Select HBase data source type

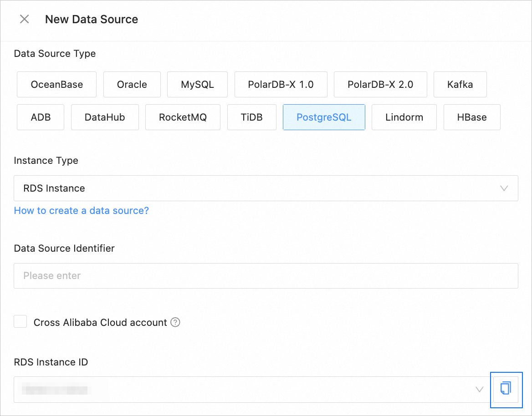(x=472, y=117)
